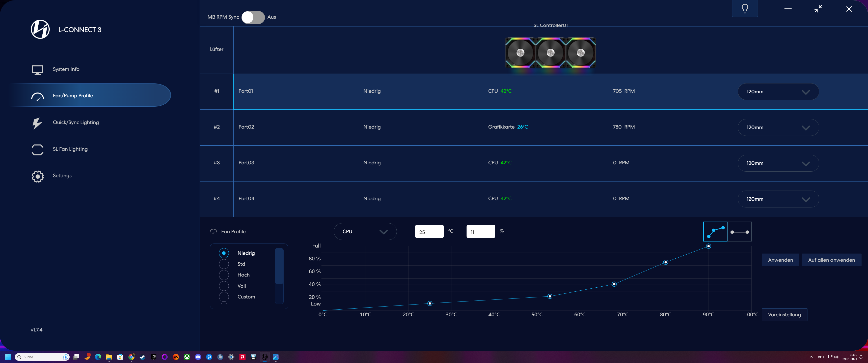
Task: Click the Settings gear icon in sidebar
Action: [x=37, y=176]
